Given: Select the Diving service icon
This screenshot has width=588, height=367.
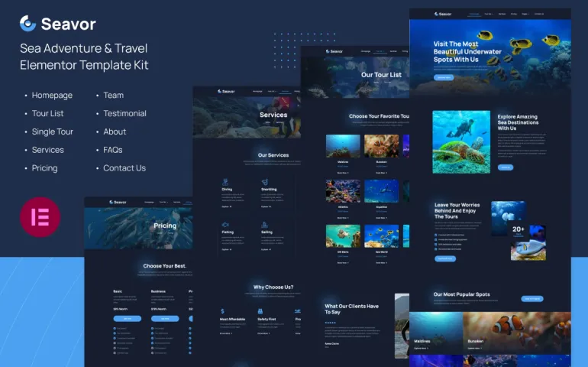Looking at the screenshot, I should pyautogui.click(x=224, y=180).
